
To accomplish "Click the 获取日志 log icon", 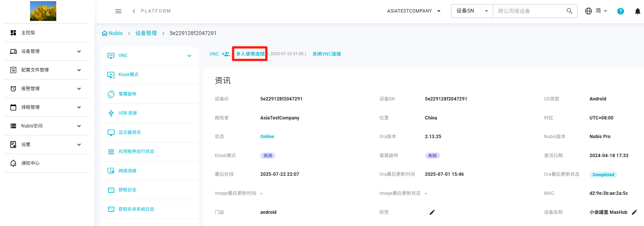I will [111, 190].
